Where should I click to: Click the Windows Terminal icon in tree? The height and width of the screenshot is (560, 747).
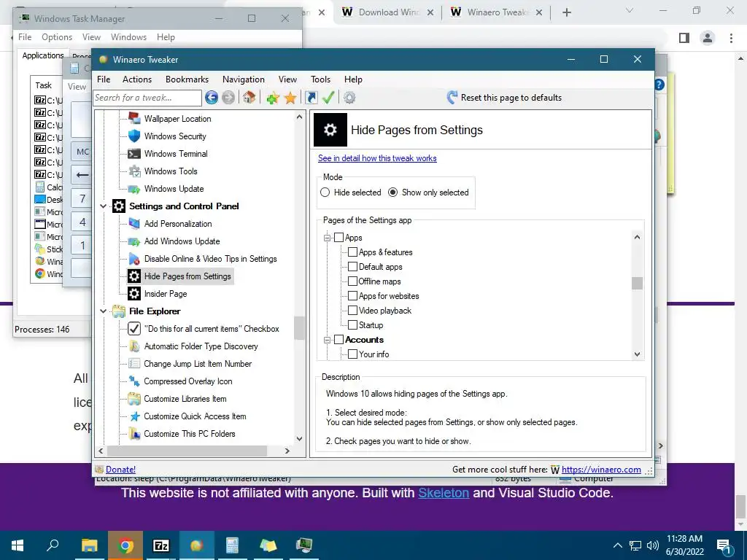[134, 154]
